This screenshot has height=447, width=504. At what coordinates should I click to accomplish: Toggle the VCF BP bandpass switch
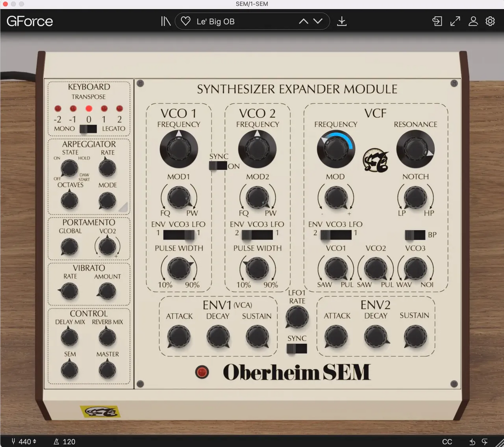click(x=415, y=235)
